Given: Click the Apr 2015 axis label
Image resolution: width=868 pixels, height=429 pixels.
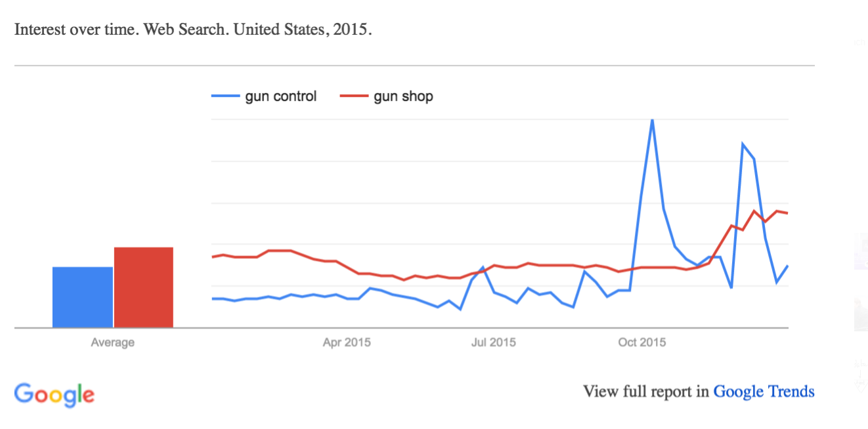Looking at the screenshot, I should point(347,342).
